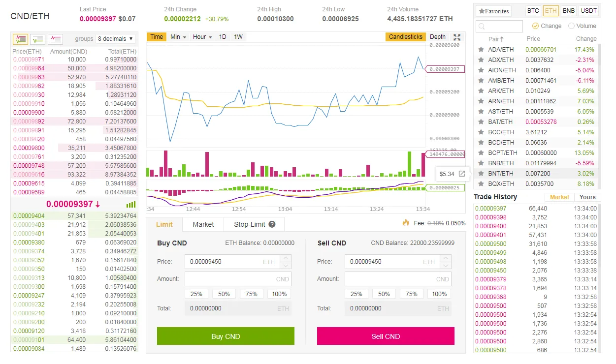Click help icon next to Stop-Limit
Viewport: 616px width, 364px height.
pyautogui.click(x=272, y=224)
